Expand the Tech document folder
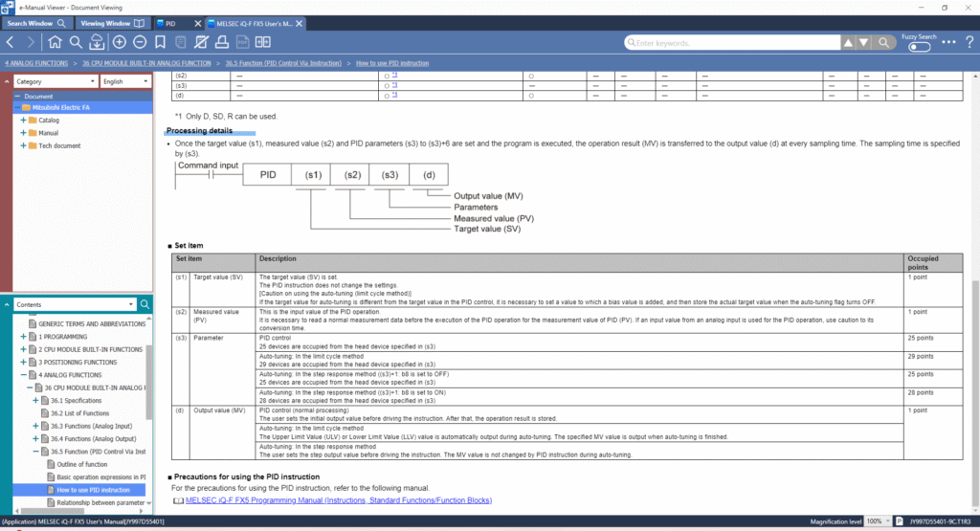Viewport: 980px width, 531px height. coord(23,145)
